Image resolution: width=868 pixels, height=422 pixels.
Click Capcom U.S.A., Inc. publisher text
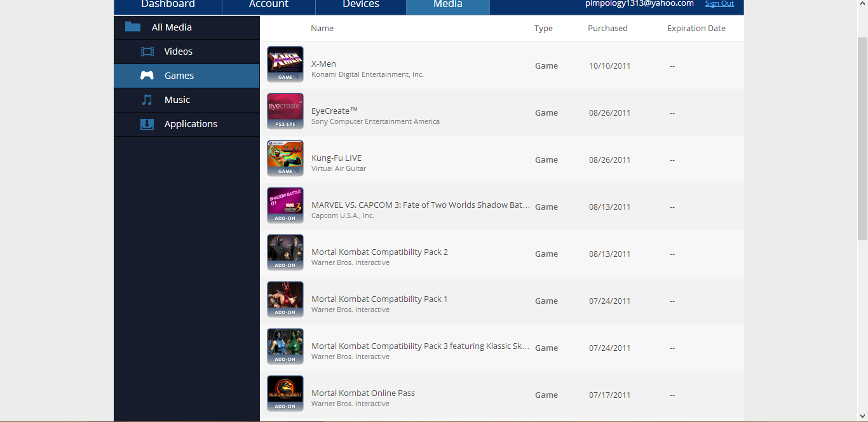click(x=342, y=215)
